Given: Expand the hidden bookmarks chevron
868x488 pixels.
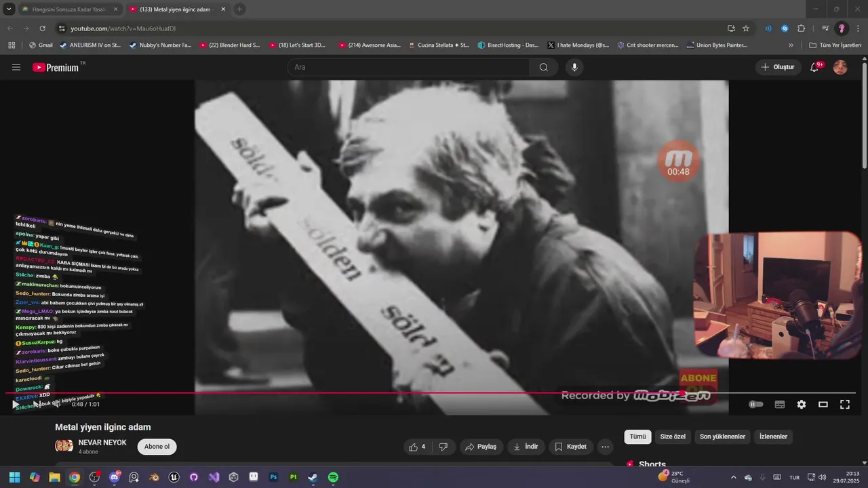Looking at the screenshot, I should point(791,45).
